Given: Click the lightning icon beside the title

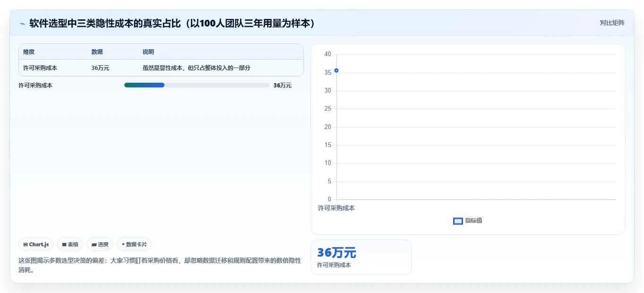Looking at the screenshot, I should coord(23,24).
